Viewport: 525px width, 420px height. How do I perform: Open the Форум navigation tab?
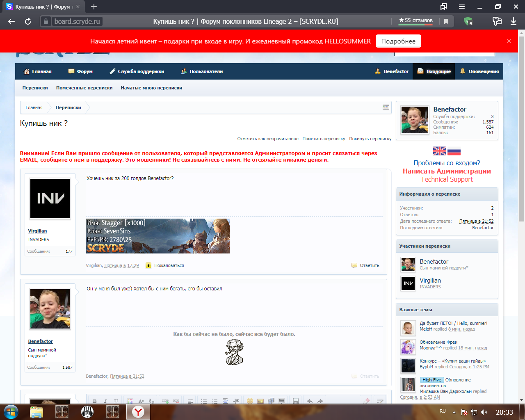[80, 71]
